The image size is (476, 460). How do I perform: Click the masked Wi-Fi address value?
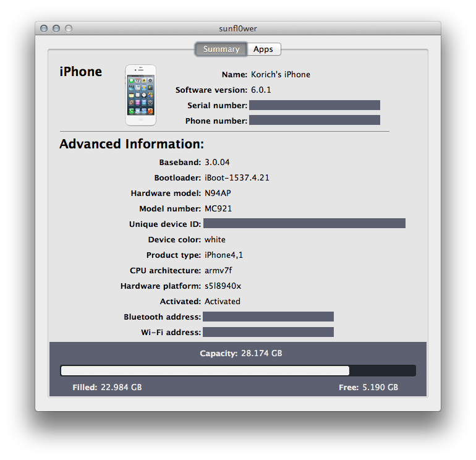coord(268,332)
